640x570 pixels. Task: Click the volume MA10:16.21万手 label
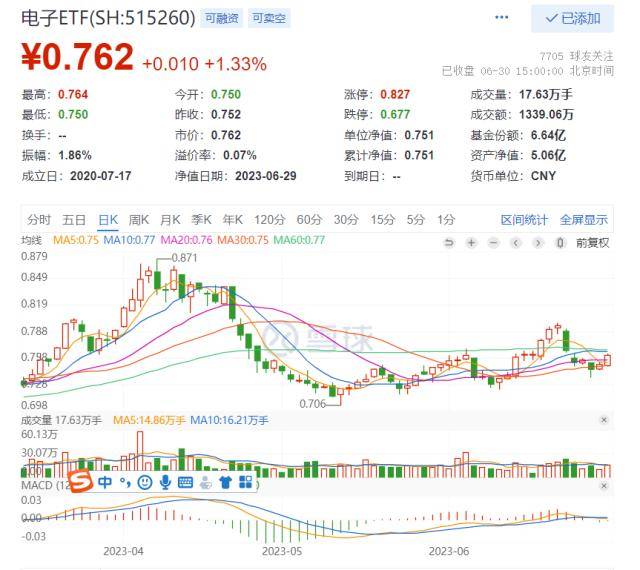coord(229,420)
